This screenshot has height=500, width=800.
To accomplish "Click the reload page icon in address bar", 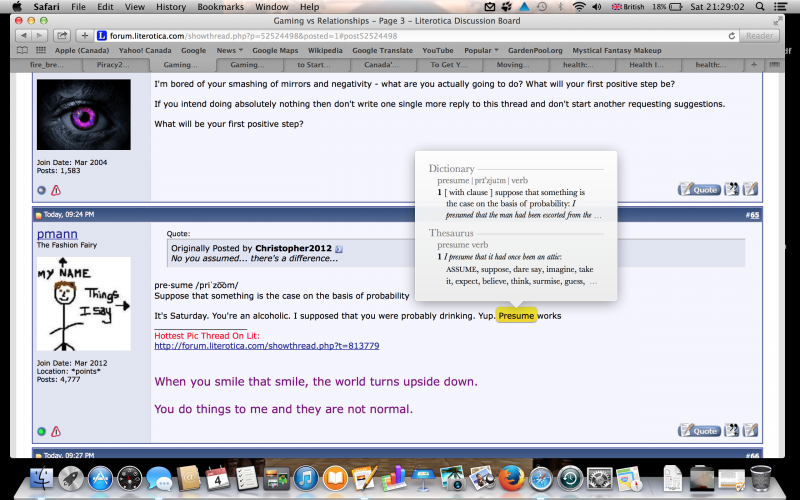I will 732,35.
